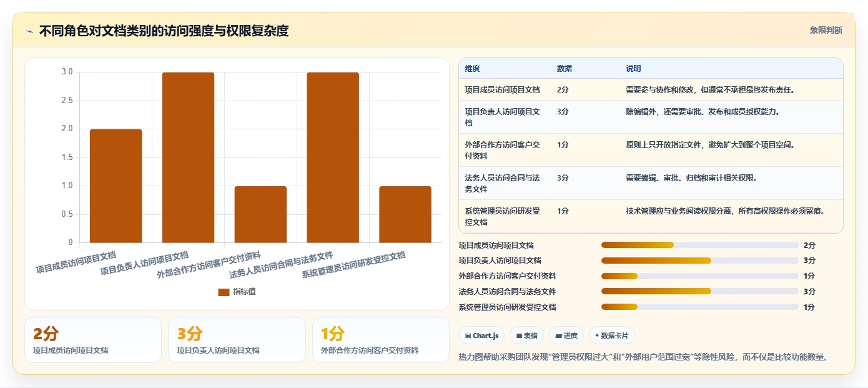Image resolution: width=868 pixels, height=388 pixels.
Task: Click the 进度 chip
Action: pos(566,336)
